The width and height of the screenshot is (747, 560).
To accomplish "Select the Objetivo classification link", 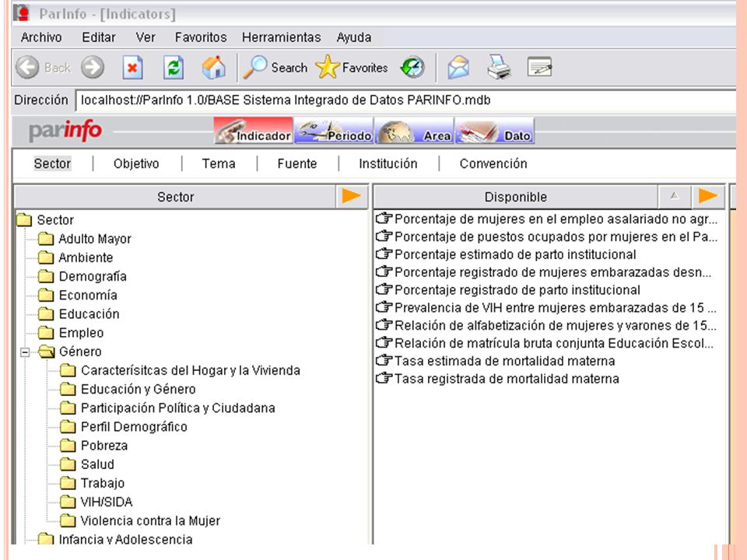I will pyautogui.click(x=136, y=163).
